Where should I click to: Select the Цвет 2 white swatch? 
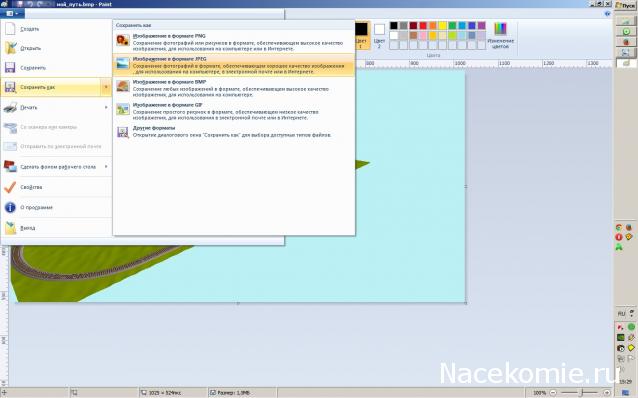click(379, 29)
